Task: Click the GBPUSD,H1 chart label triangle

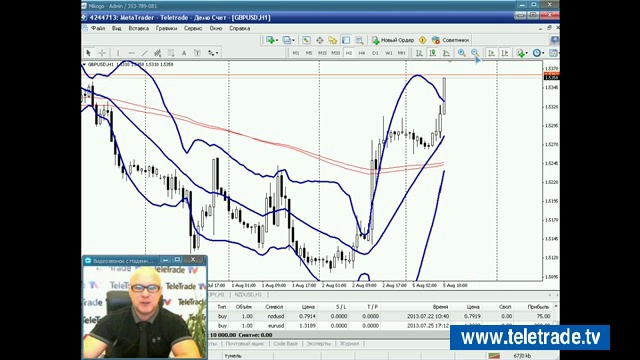Action: 84,64
